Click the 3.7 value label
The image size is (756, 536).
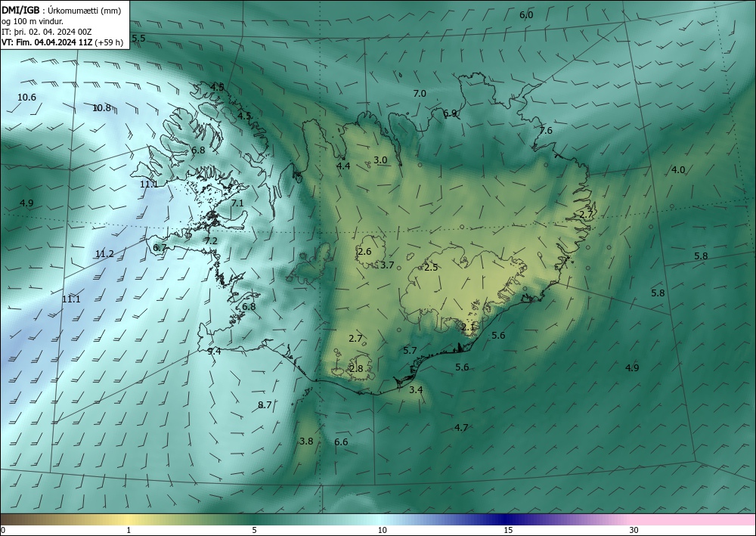(x=387, y=265)
